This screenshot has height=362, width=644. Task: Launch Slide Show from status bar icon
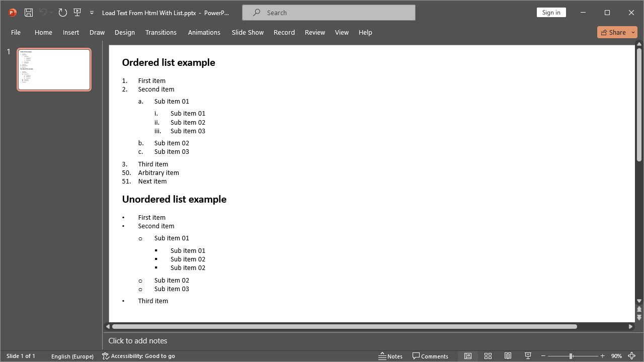pyautogui.click(x=528, y=356)
